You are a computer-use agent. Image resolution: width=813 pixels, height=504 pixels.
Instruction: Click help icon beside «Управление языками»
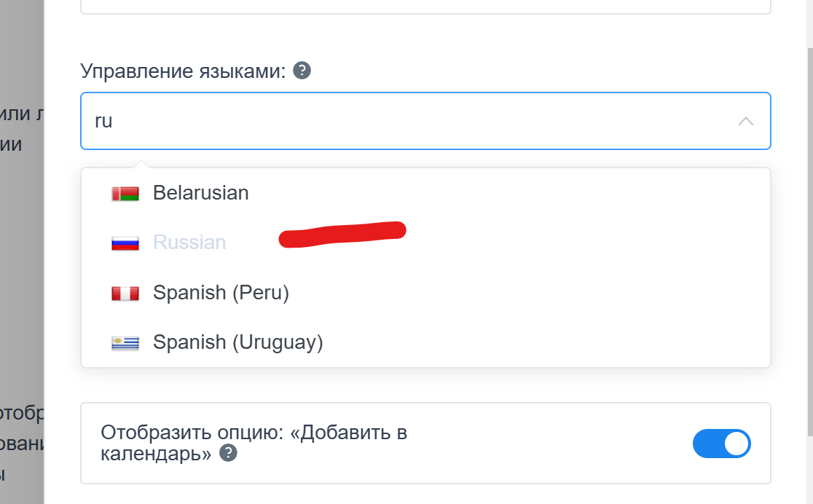302,71
